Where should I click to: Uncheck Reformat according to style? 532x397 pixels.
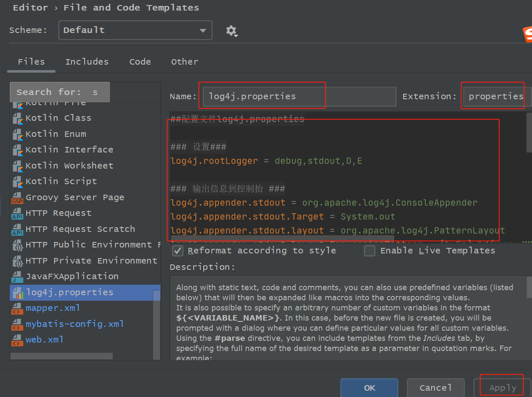click(x=177, y=250)
